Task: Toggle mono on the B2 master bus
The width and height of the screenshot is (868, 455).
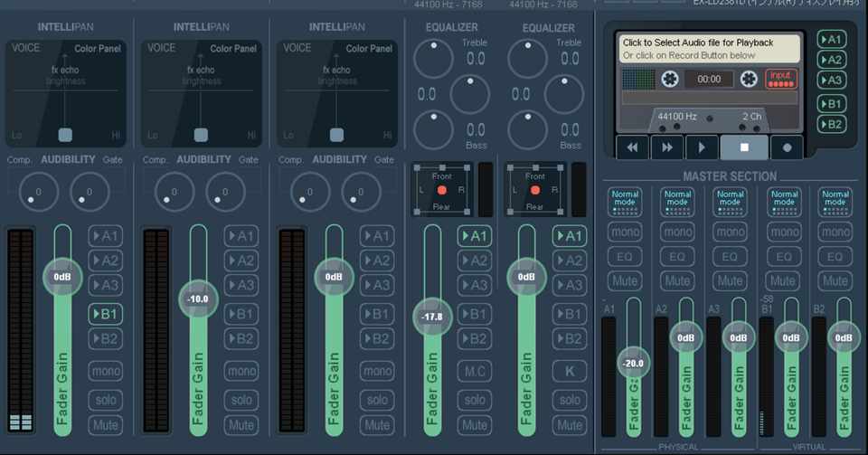Action: pos(835,232)
